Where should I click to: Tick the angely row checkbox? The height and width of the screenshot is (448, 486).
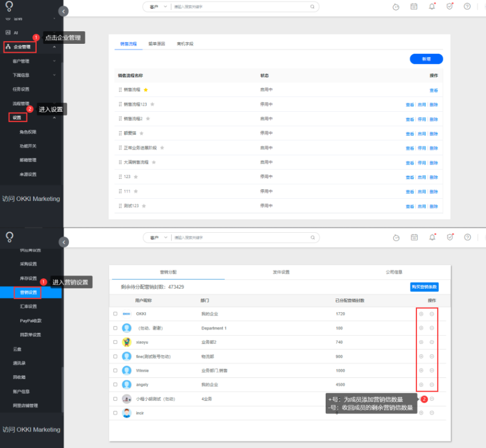click(x=115, y=384)
